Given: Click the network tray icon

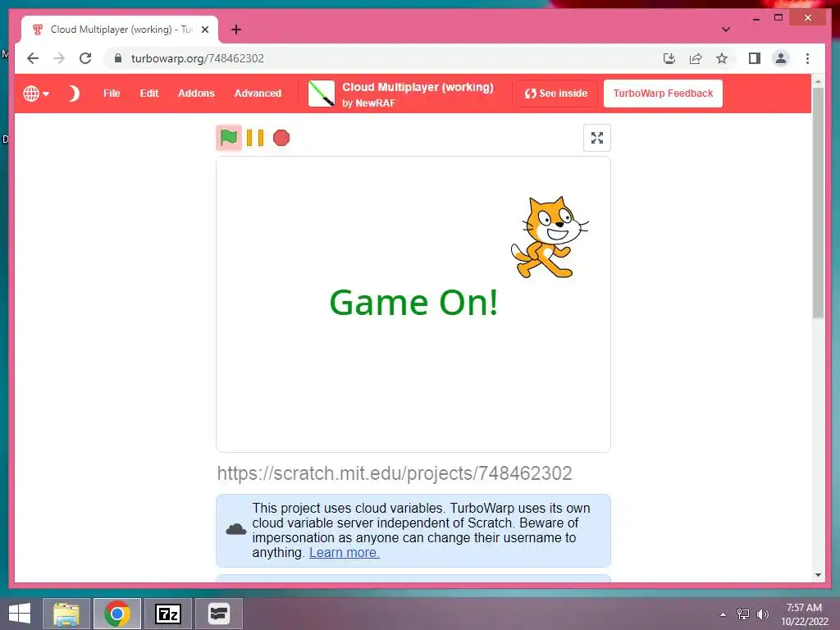Looking at the screenshot, I should (x=743, y=614).
